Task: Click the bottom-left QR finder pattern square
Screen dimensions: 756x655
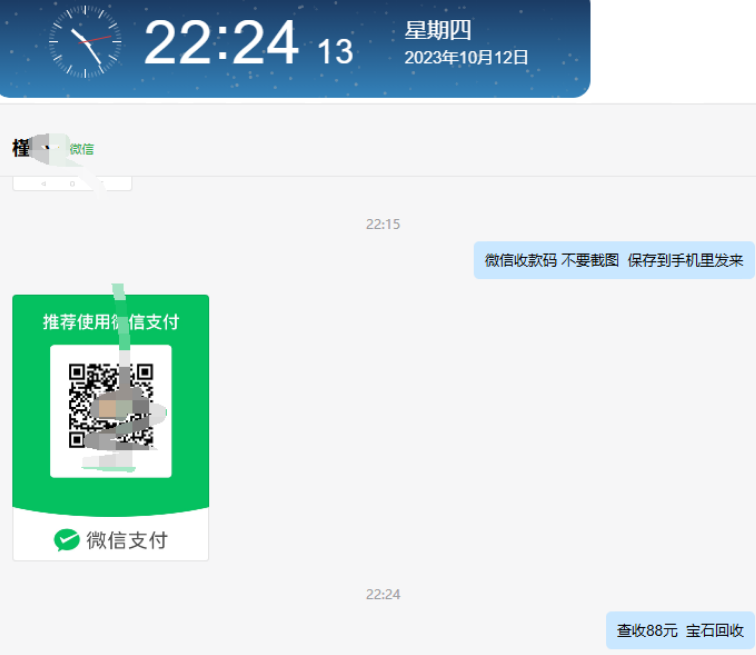Action: pos(77,439)
